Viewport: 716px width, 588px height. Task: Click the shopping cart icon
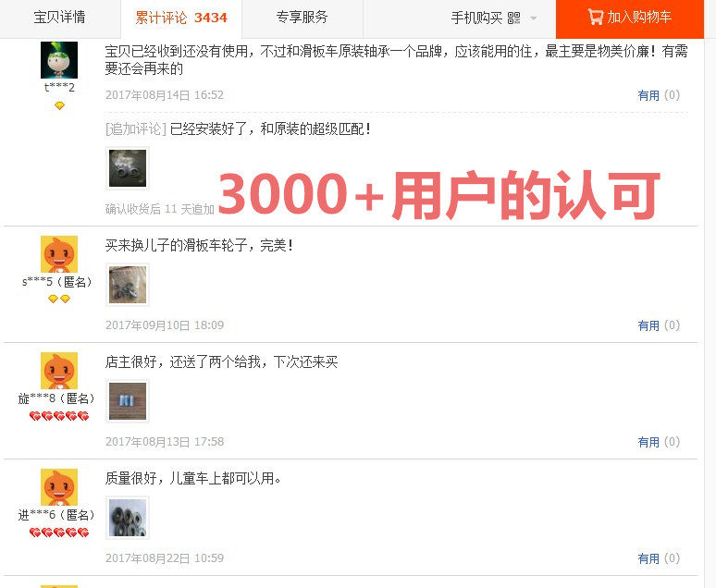tap(596, 17)
